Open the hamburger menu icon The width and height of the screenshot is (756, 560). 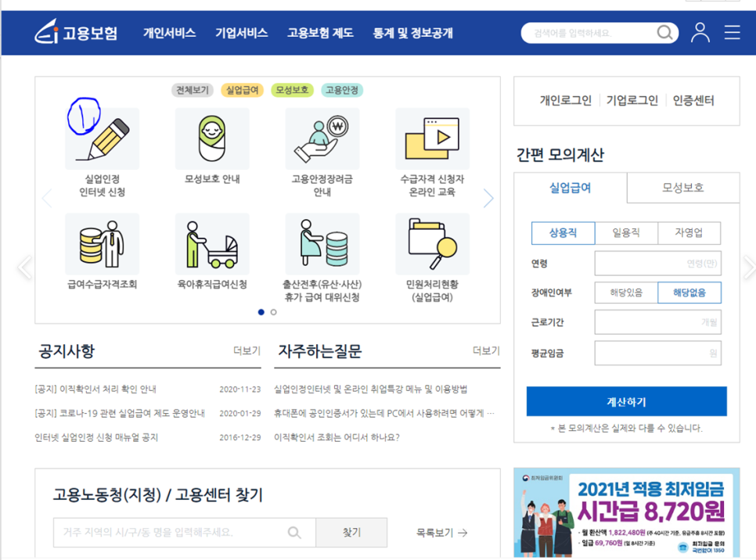(732, 33)
